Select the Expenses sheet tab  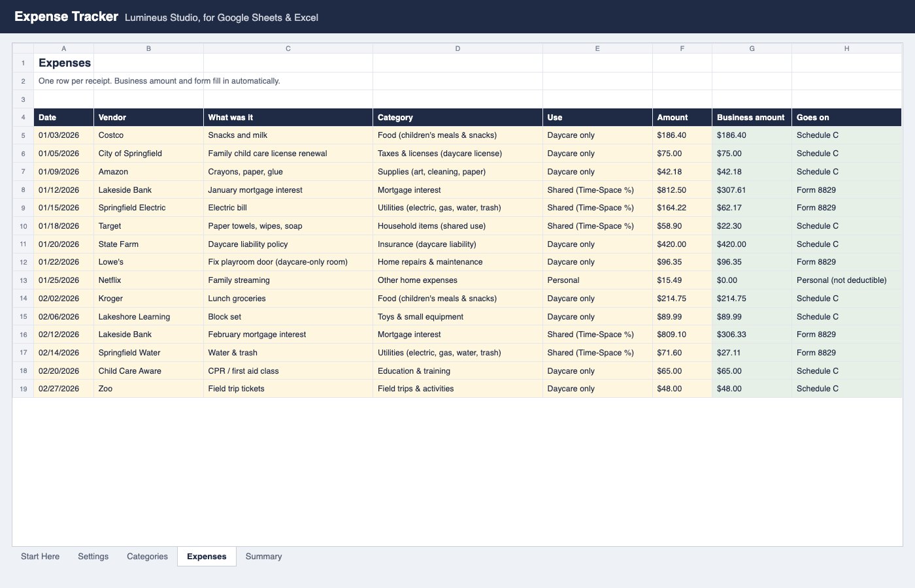pyautogui.click(x=207, y=557)
